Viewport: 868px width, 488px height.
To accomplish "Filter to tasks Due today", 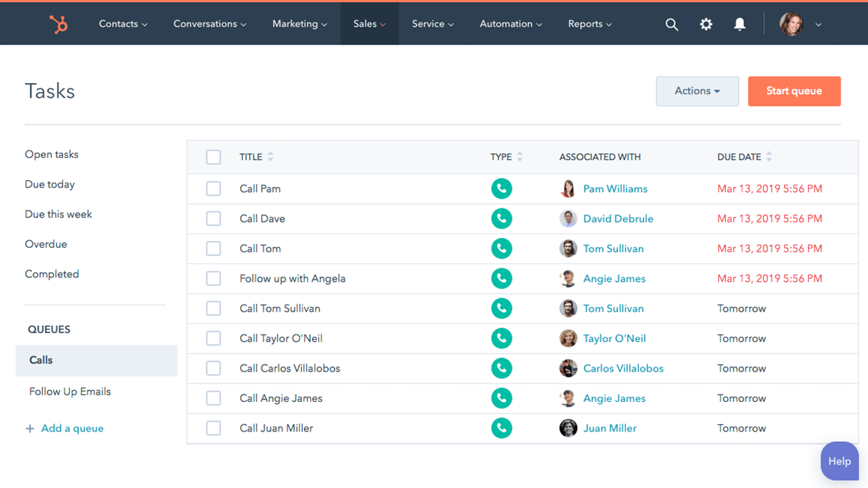I will (x=50, y=184).
